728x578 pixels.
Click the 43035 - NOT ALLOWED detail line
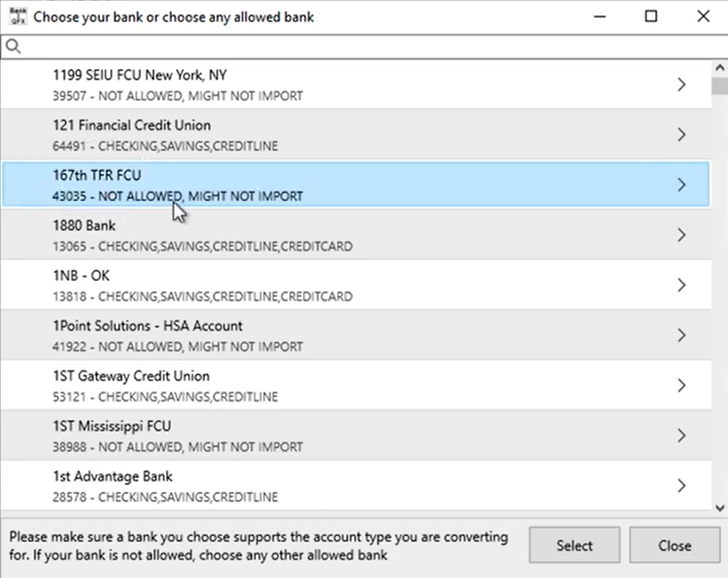(x=178, y=197)
